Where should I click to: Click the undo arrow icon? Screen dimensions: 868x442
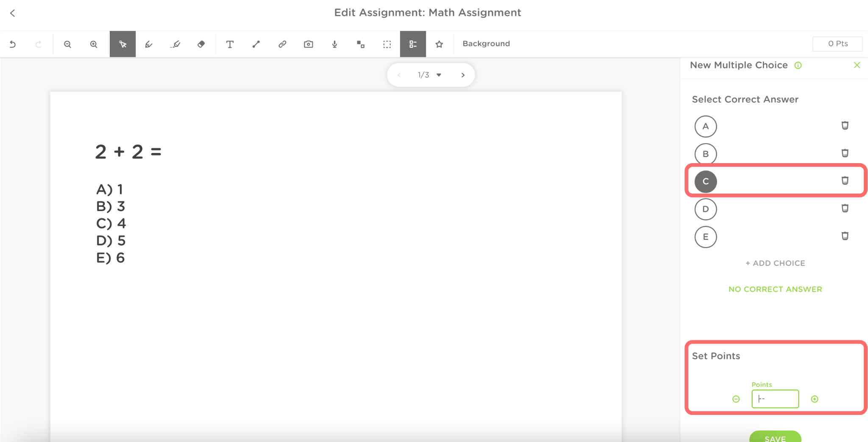(x=13, y=44)
